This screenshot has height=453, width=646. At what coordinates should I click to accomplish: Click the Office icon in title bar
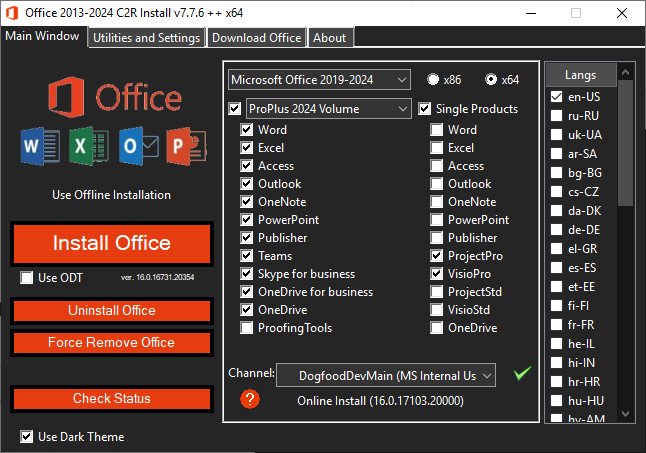pos(12,13)
